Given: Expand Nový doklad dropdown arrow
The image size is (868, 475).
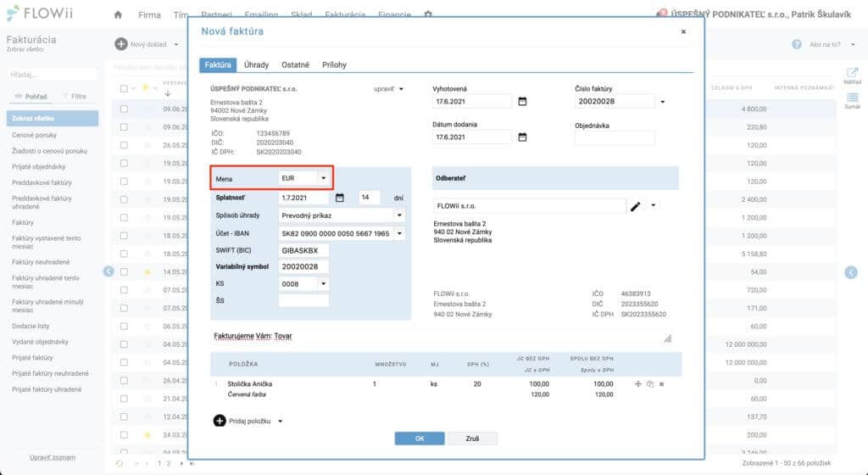Looking at the screenshot, I should 176,44.
